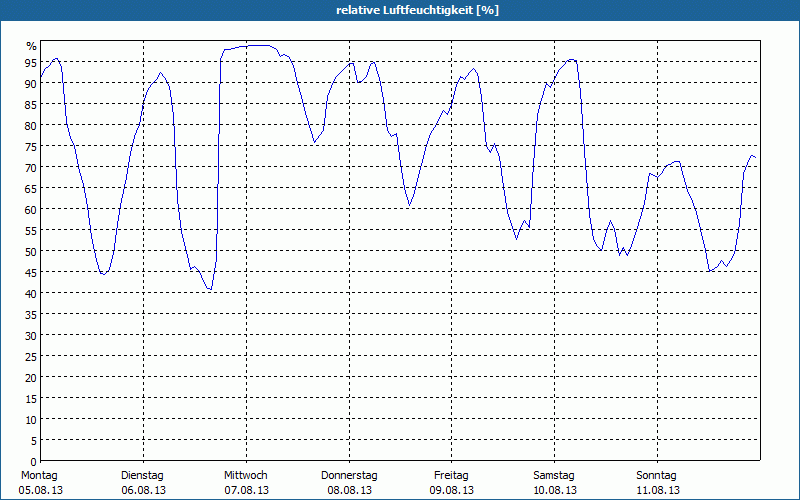Select the 'Samstag' day label
The height and width of the screenshot is (500, 800).
554,476
